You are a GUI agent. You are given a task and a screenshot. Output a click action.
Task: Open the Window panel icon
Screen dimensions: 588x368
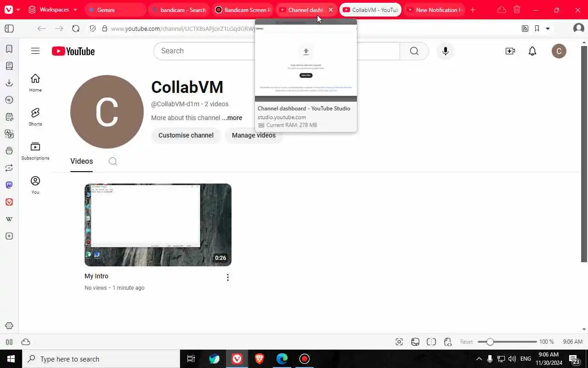click(9, 151)
